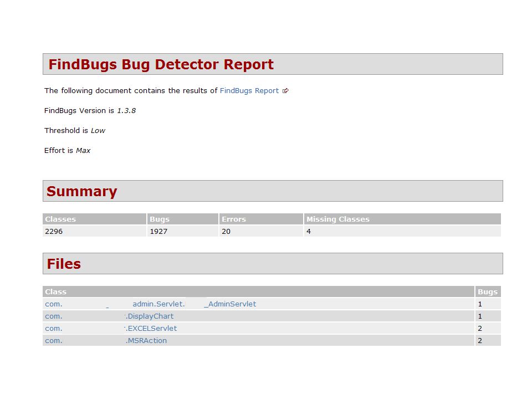Viewport: 532px width, 399px height.
Task: Open the FindBugs Report link
Action: [249, 91]
